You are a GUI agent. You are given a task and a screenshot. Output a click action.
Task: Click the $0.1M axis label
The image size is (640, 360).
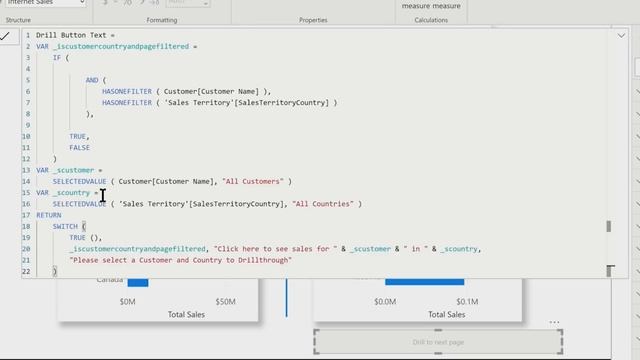[467, 302]
